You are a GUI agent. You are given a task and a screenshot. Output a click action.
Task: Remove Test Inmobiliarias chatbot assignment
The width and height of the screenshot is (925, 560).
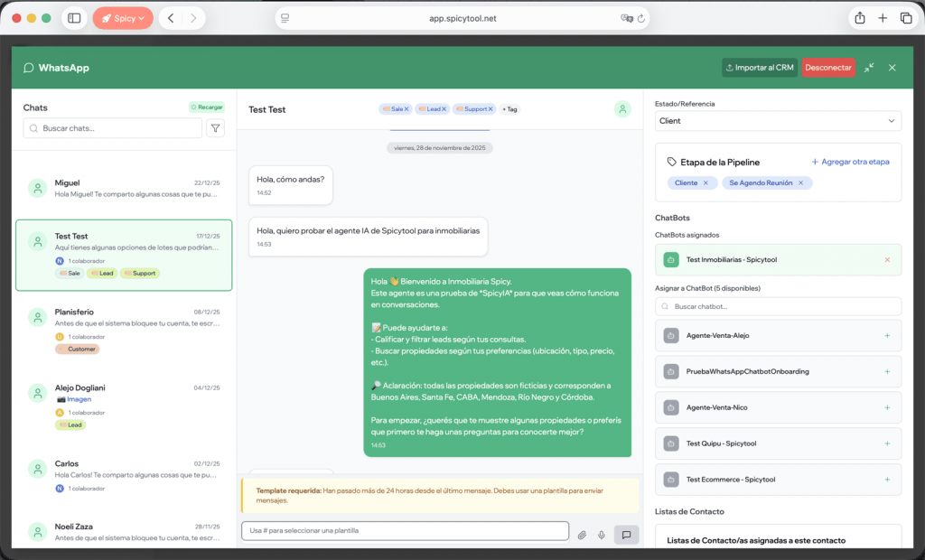pyautogui.click(x=887, y=260)
